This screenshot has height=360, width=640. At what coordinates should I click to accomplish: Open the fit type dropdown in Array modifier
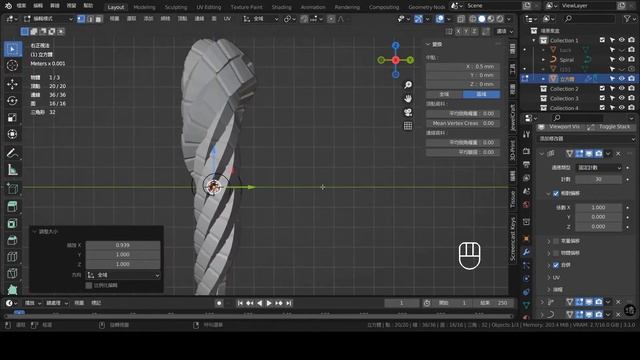point(599,168)
